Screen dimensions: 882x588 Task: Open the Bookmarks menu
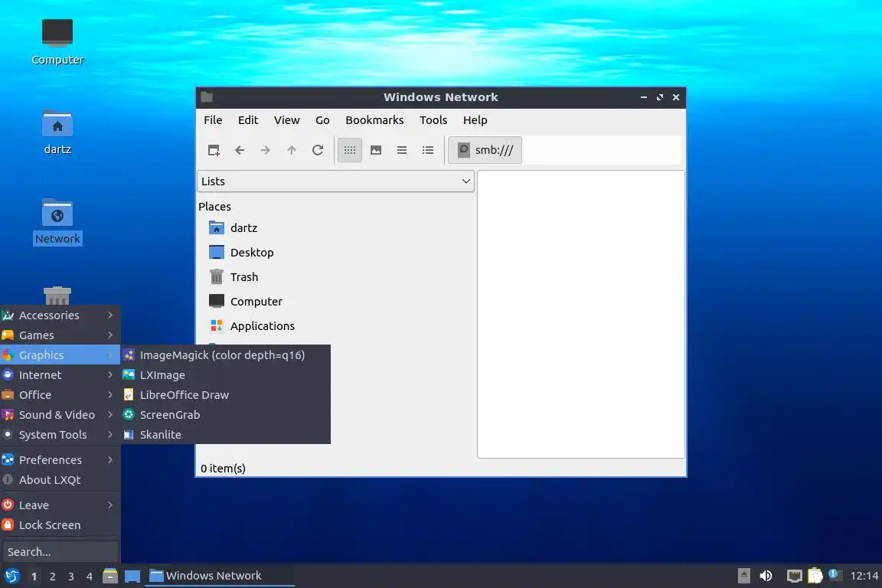coord(374,120)
